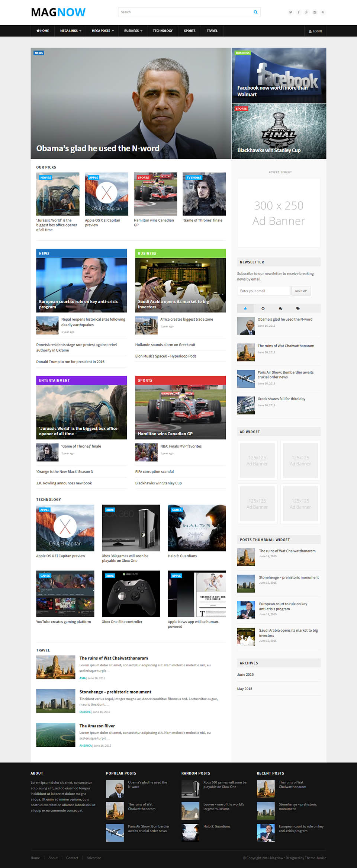This screenshot has width=357, height=868.
Task: Open the Facebook social icon link
Action: point(299,12)
